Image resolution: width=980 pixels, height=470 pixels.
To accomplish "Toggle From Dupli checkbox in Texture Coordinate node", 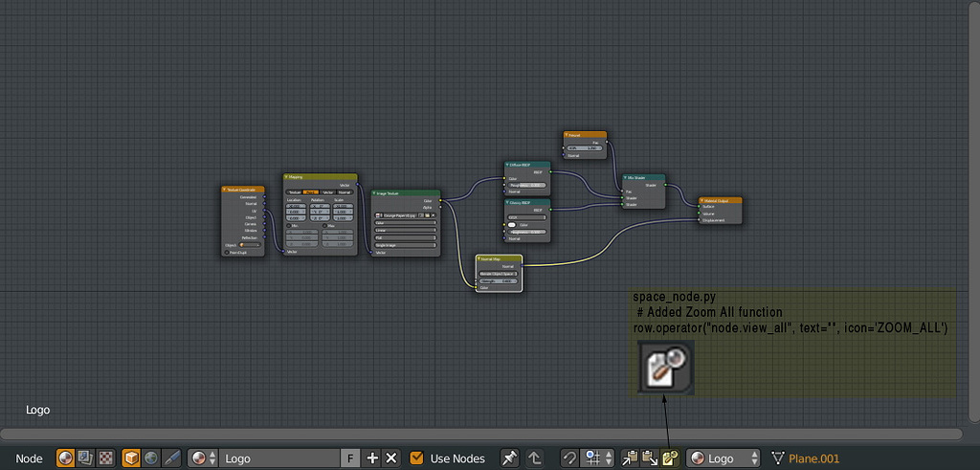I will tap(227, 253).
